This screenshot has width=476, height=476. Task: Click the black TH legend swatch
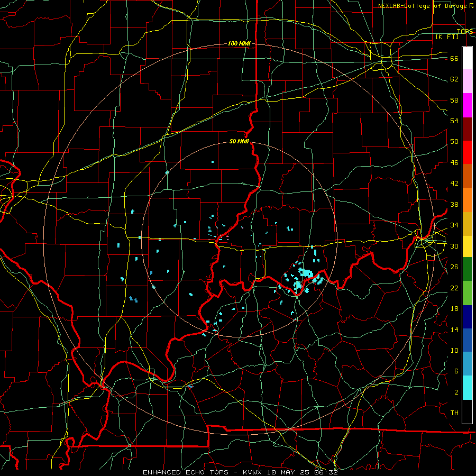[467, 411]
